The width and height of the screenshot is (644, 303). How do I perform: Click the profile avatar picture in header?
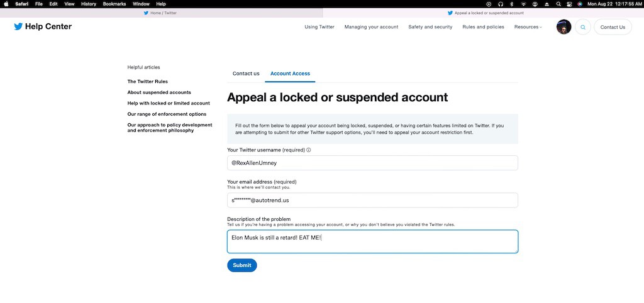coord(563,27)
